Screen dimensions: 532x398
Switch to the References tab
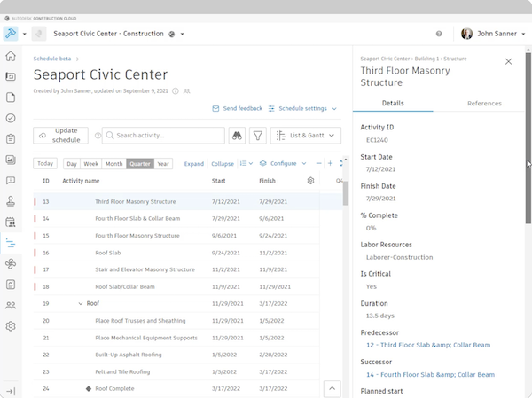tap(484, 103)
